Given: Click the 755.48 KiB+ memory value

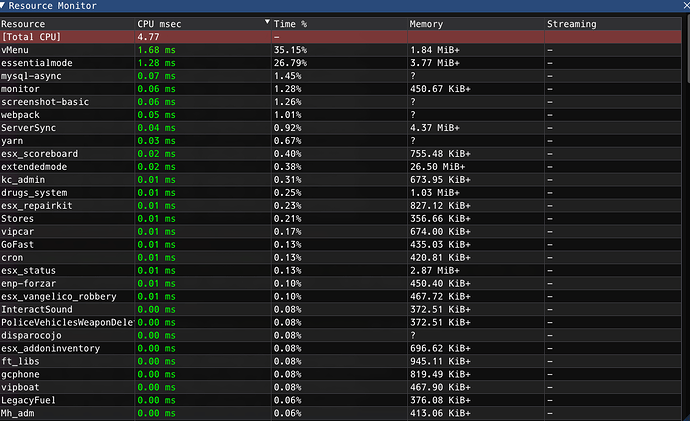Looking at the screenshot, I should 440,154.
